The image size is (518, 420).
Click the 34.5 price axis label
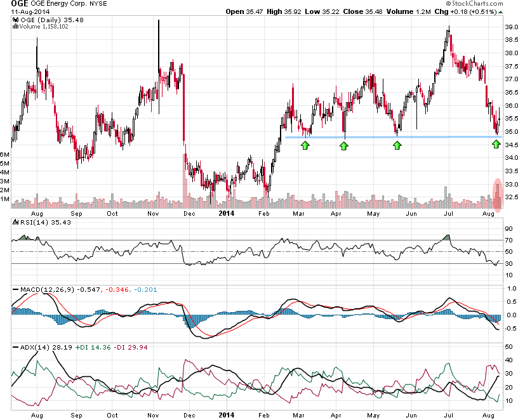(x=512, y=145)
